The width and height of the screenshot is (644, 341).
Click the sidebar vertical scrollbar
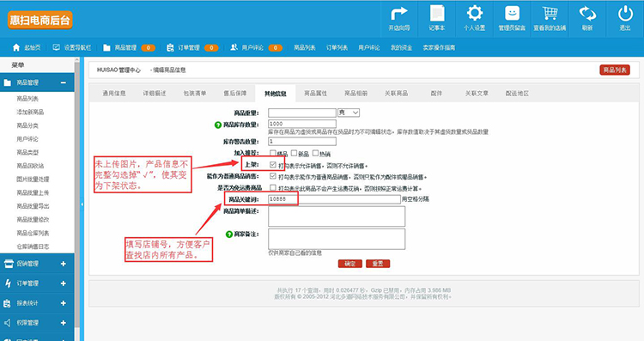coord(76,198)
